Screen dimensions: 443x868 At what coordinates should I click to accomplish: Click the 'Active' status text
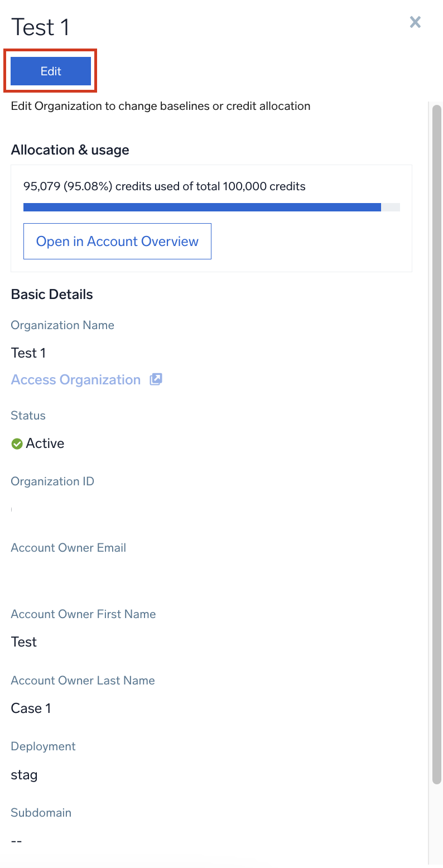[x=45, y=443]
